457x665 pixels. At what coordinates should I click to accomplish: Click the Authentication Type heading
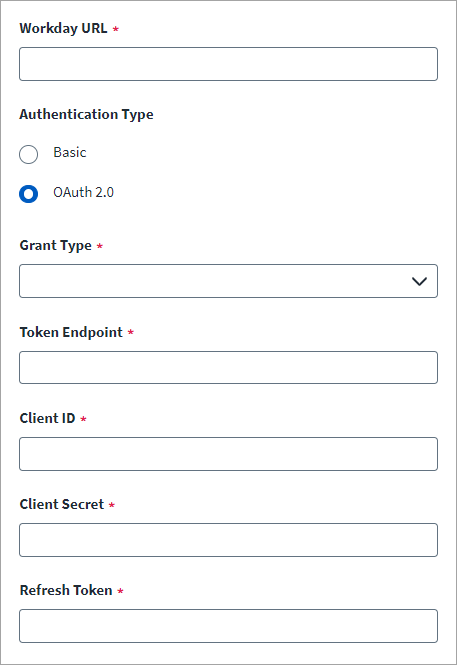pyautogui.click(x=86, y=115)
